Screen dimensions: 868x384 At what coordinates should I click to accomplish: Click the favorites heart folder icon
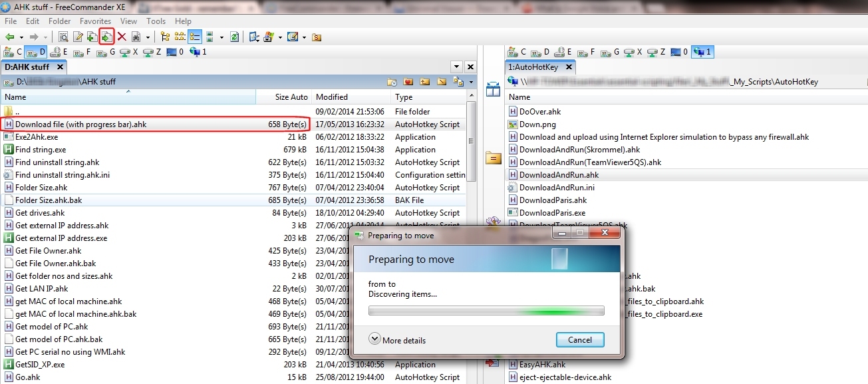pyautogui.click(x=408, y=83)
